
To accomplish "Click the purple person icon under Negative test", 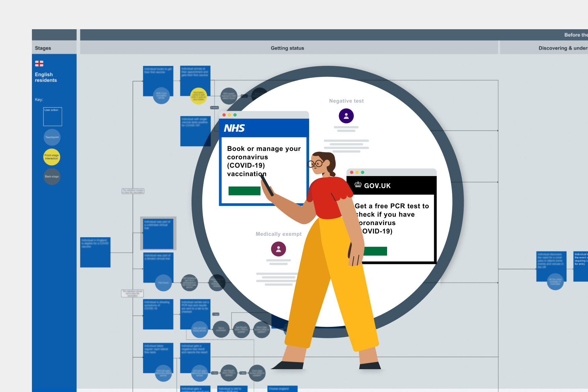I will coord(346,116).
